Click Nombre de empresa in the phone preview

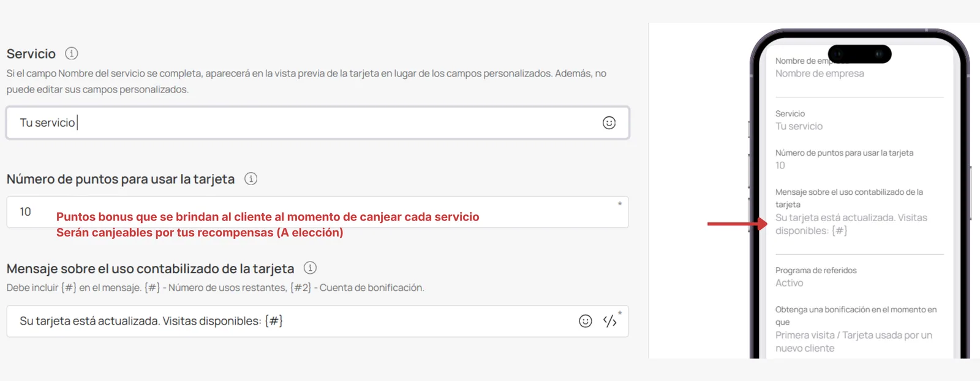coord(820,74)
